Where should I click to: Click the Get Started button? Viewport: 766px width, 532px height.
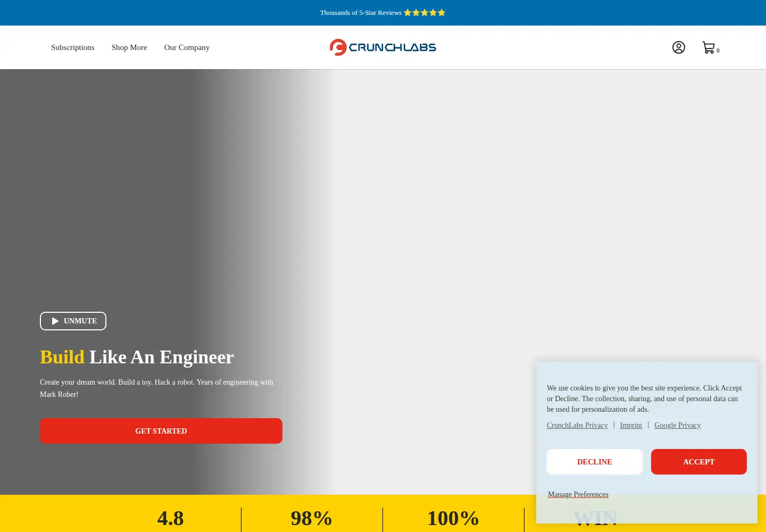point(161,431)
